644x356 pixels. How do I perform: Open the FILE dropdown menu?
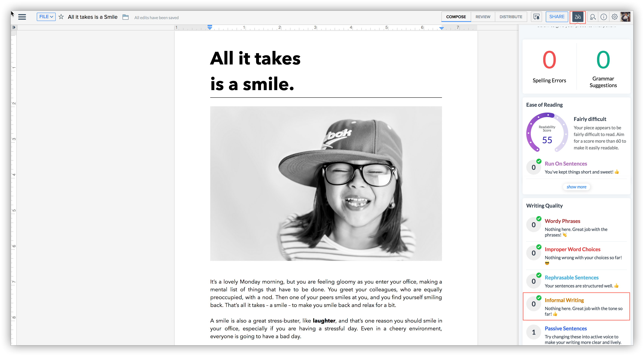(x=46, y=17)
